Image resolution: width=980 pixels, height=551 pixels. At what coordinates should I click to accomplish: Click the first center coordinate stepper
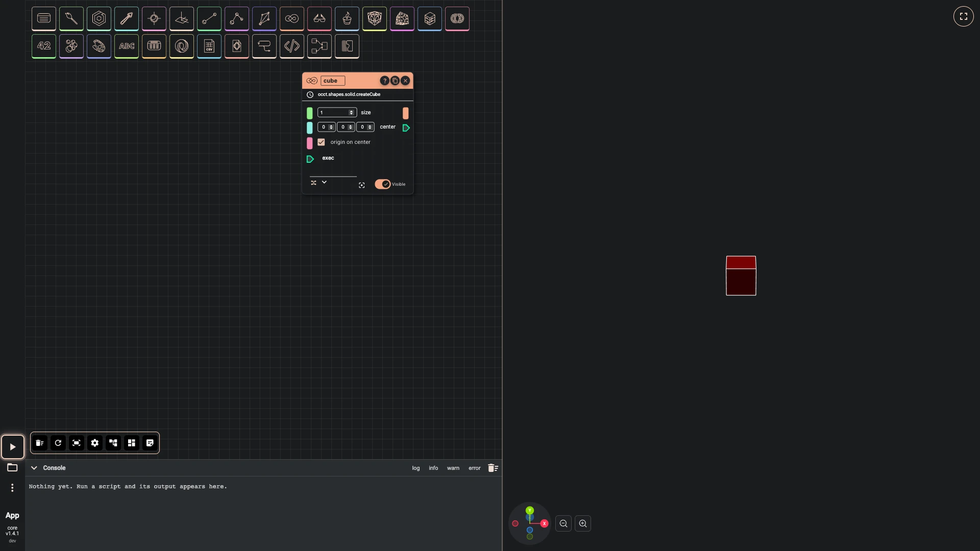click(331, 127)
